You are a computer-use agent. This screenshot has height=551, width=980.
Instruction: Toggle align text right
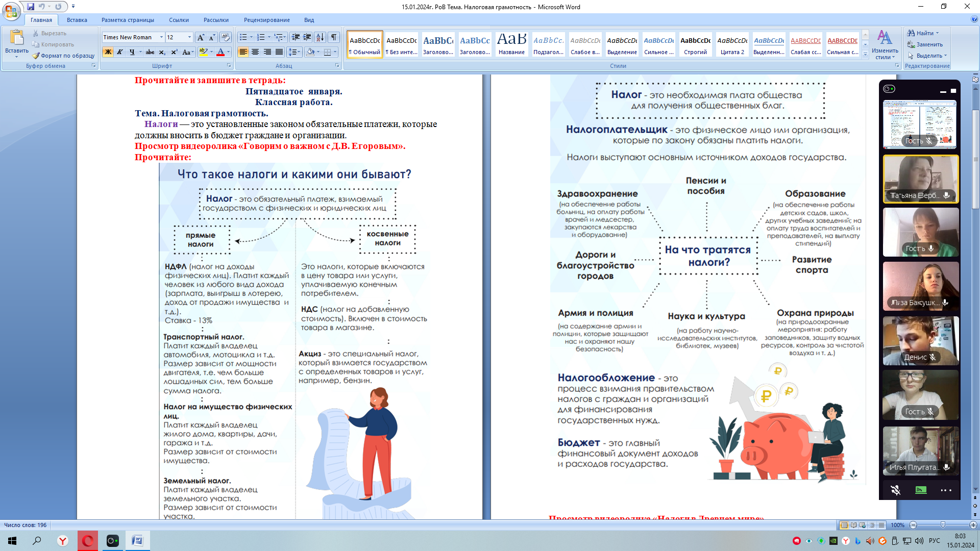(x=267, y=52)
